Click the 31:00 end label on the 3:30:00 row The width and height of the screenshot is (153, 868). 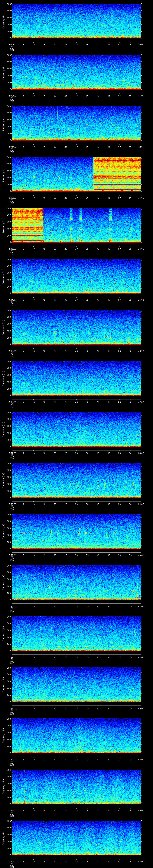click(x=141, y=96)
